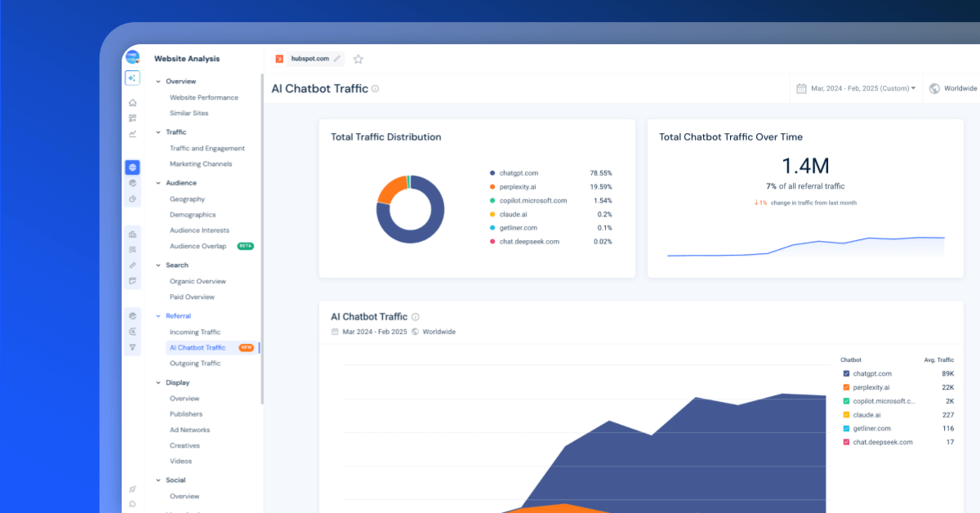Uncheck the chatgpt.com chatbot checkbox
This screenshot has width=980, height=513.
click(846, 373)
